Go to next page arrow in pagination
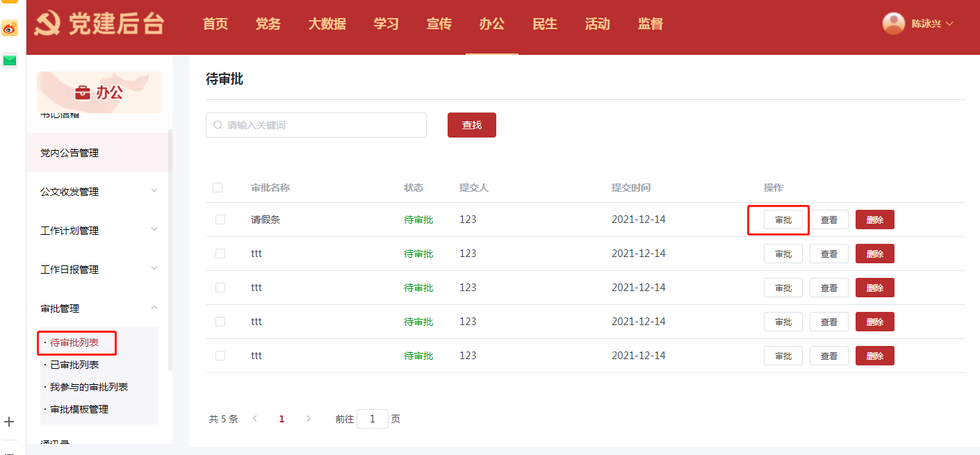 coord(309,419)
